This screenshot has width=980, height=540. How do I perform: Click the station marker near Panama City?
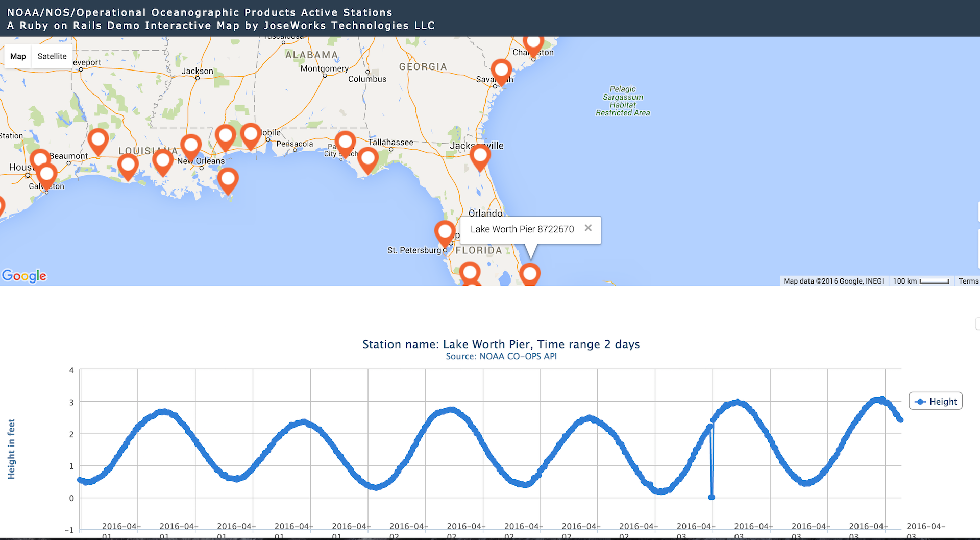tap(346, 144)
